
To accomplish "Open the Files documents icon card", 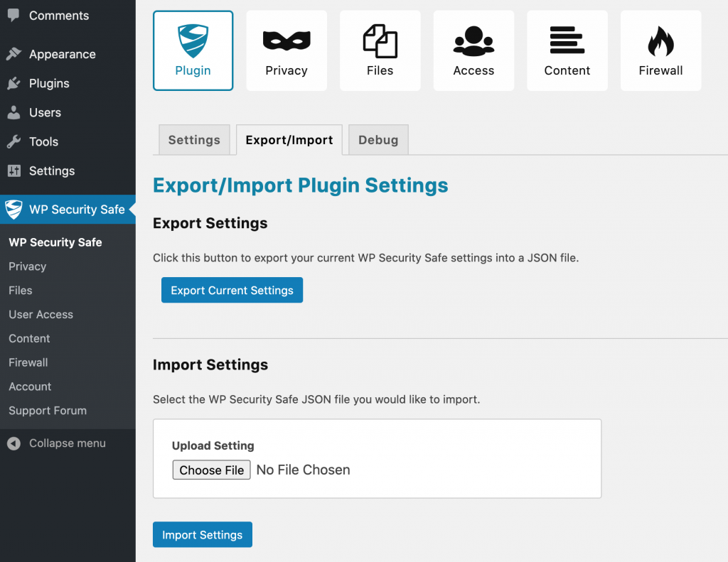I will 380,50.
